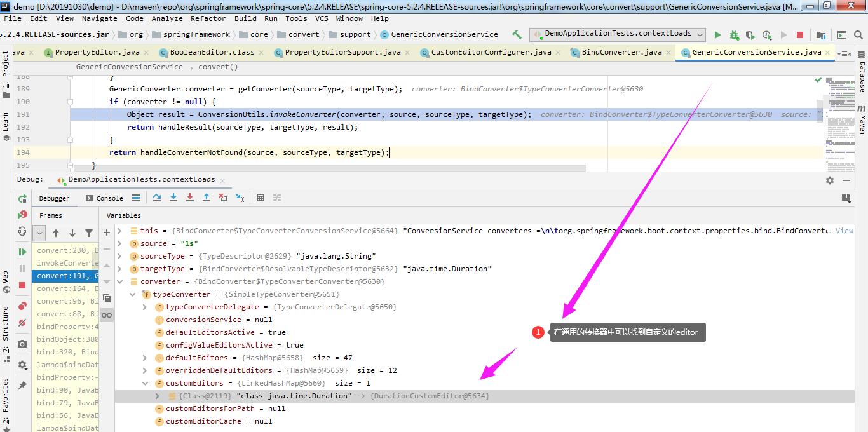The height and width of the screenshot is (432, 868).
Task: Click the Drop Frame debugger icon
Action: click(223, 198)
